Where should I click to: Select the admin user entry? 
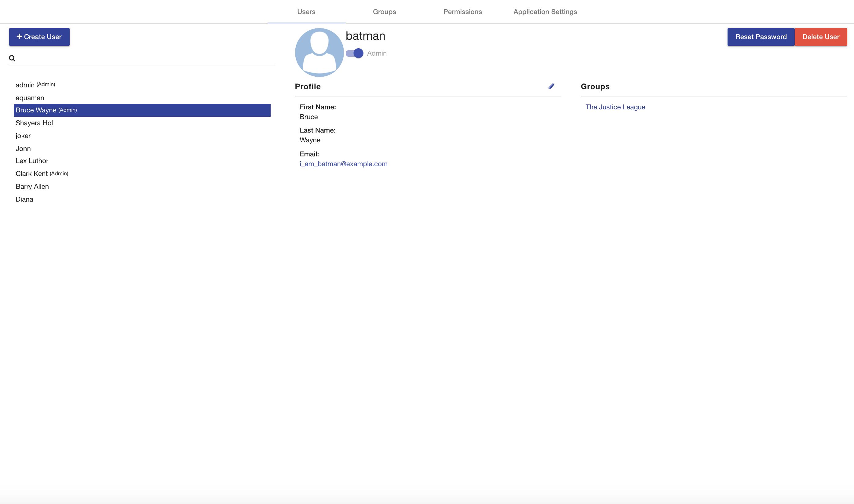coord(25,85)
